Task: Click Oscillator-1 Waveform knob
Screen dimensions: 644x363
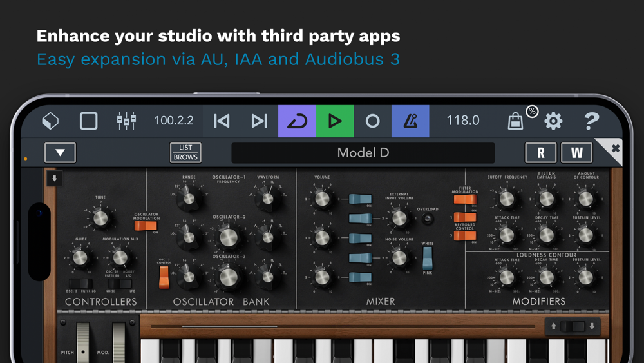Action: [x=268, y=199]
